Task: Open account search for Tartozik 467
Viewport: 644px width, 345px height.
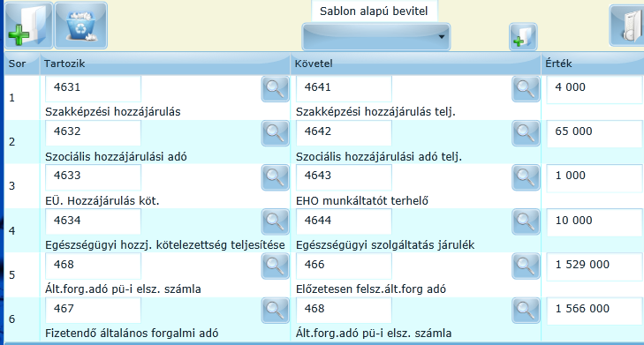Action: coord(275,310)
